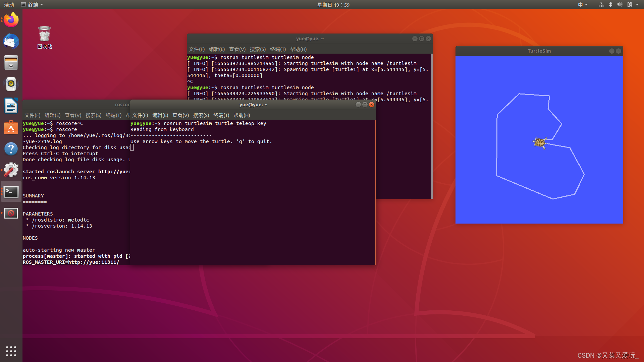Open Firefox from the dock
644x362 pixels.
point(11,20)
